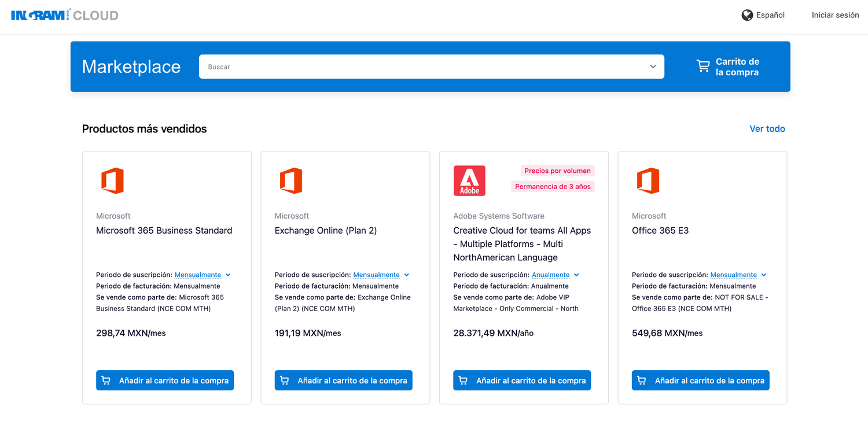868x432 pixels.
Task: Open Carrito de la compra
Action: click(728, 67)
